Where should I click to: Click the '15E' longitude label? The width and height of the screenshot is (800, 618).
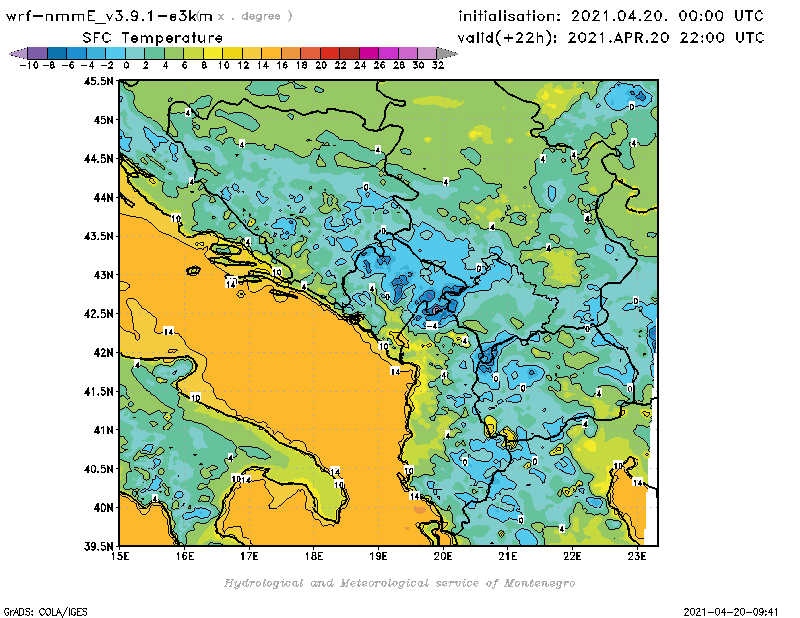(120, 556)
